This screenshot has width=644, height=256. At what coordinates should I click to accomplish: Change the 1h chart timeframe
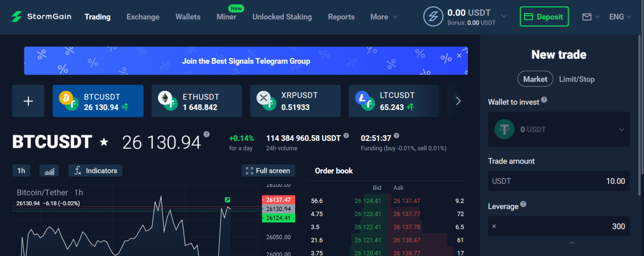21,170
